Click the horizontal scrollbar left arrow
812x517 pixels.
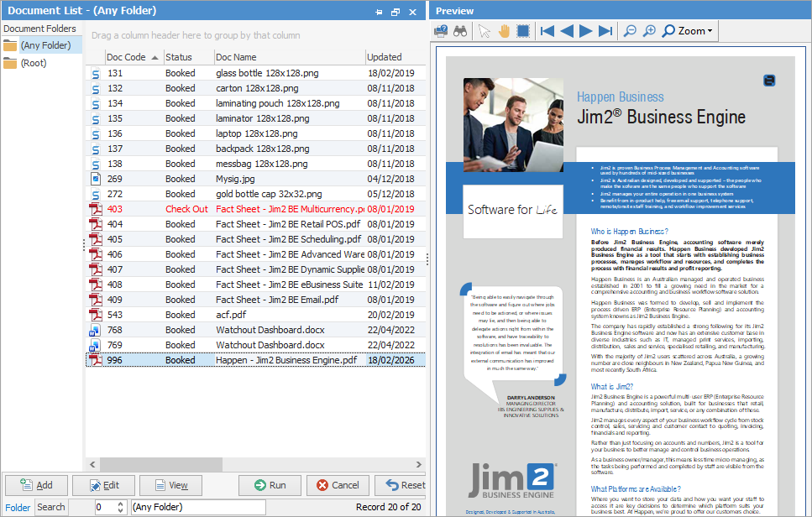coord(92,465)
